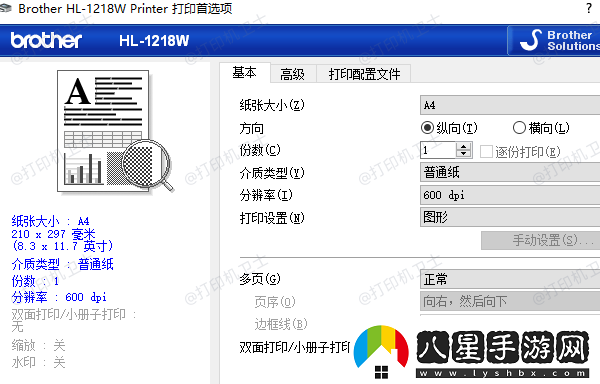This screenshot has height=384, width=600.
Task: Click the HL-1218W model name in banner
Action: (x=154, y=41)
